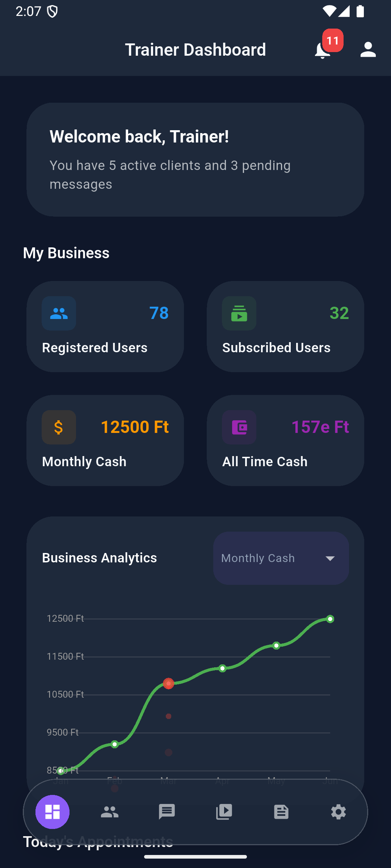Tap the Registered Users people icon
Image resolution: width=391 pixels, height=868 pixels.
[x=59, y=313]
